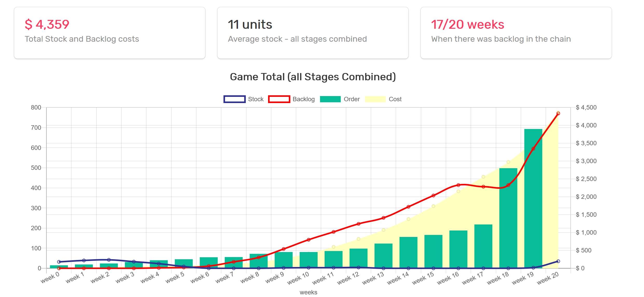
Task: Select the week 2 Stock data point
Action: pyautogui.click(x=109, y=260)
